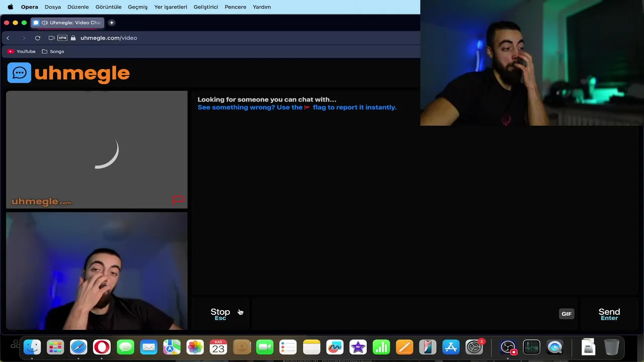This screenshot has height=362, width=644.
Task: Open Activity Monitor from the Dock
Action: 531,347
